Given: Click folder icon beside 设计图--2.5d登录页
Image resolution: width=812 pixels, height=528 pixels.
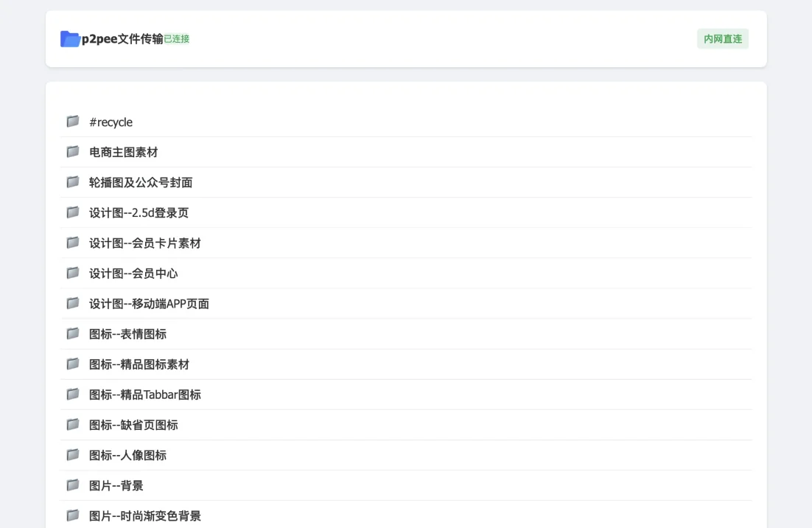Looking at the screenshot, I should [73, 212].
